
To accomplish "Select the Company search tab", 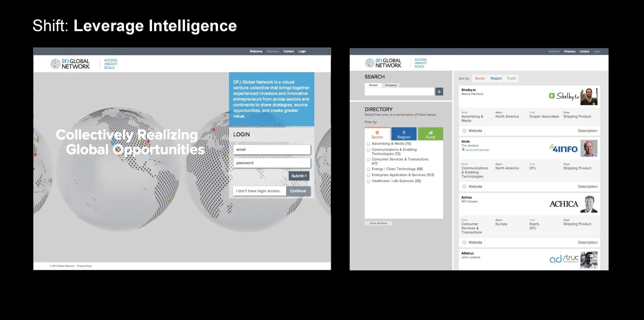I will tap(391, 85).
